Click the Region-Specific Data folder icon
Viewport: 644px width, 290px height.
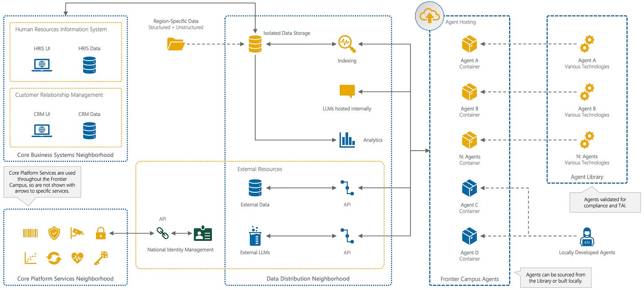(176, 44)
